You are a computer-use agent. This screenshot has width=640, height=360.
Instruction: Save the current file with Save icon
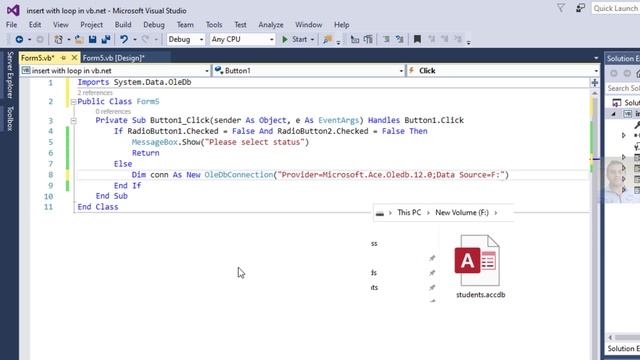tap(93, 39)
